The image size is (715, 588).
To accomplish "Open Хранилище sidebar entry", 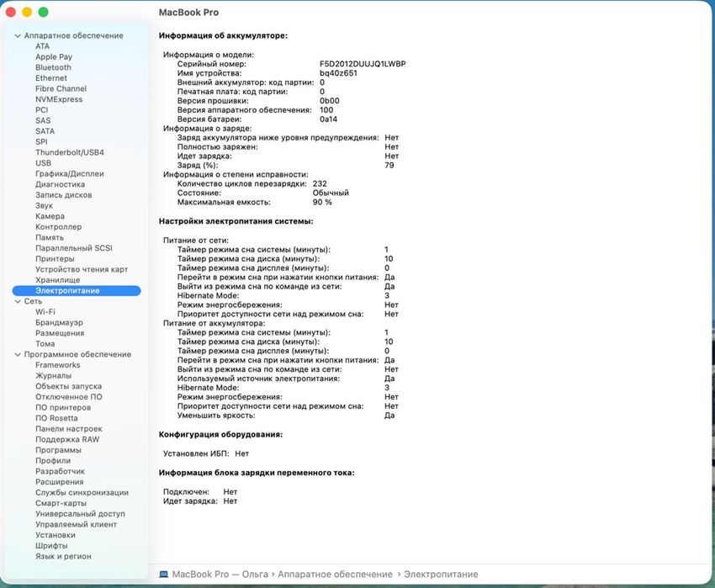I will (57, 280).
